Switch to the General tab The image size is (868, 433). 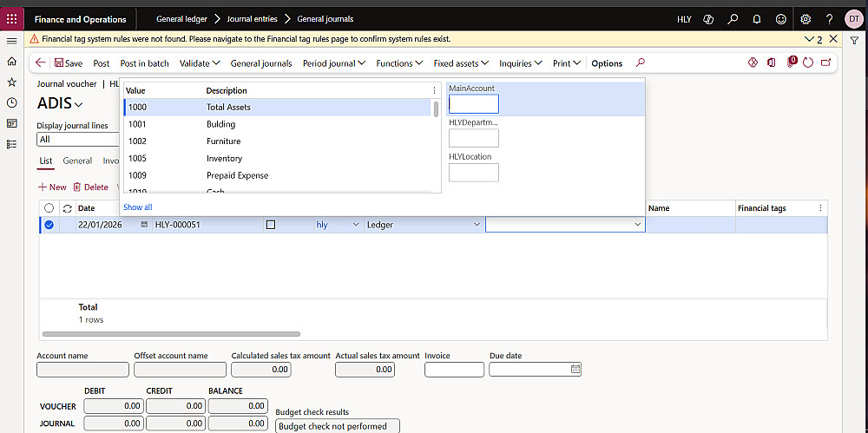77,161
